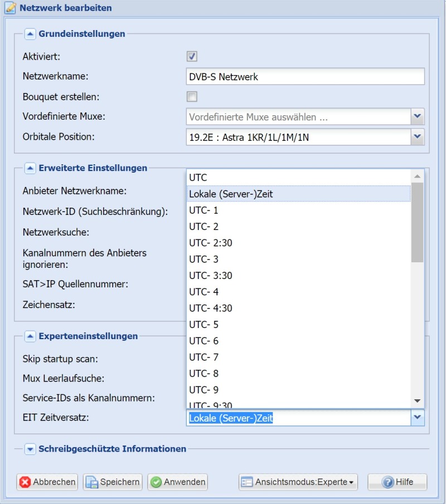Open the Vordefinierte Muxe dropdown
Image resolution: width=446 pixels, height=504 pixels.
418,116
